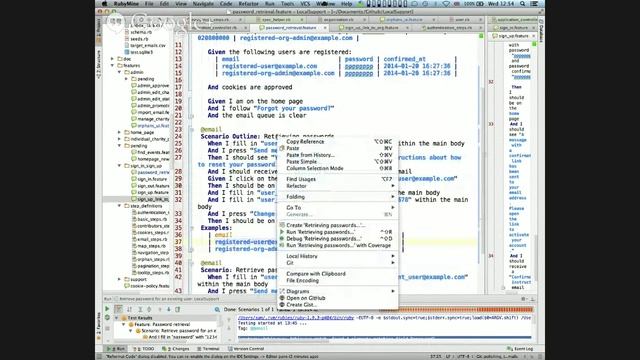Open the Event Log
Screen dimensions: 640x360
coord(520,349)
